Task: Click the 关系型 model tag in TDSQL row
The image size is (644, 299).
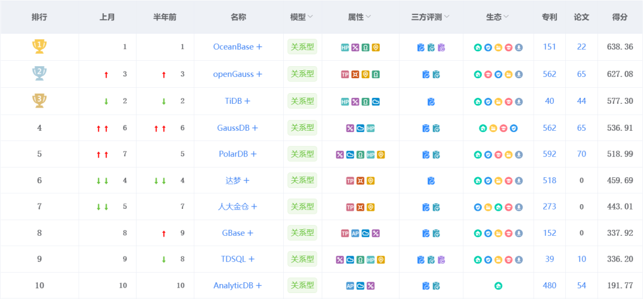Action: pos(302,259)
